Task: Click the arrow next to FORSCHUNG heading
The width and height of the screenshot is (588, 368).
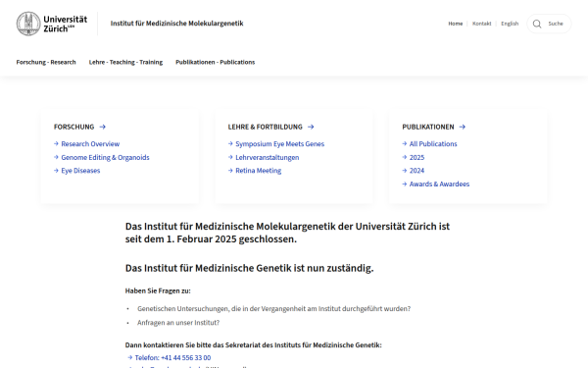Action: click(x=102, y=127)
